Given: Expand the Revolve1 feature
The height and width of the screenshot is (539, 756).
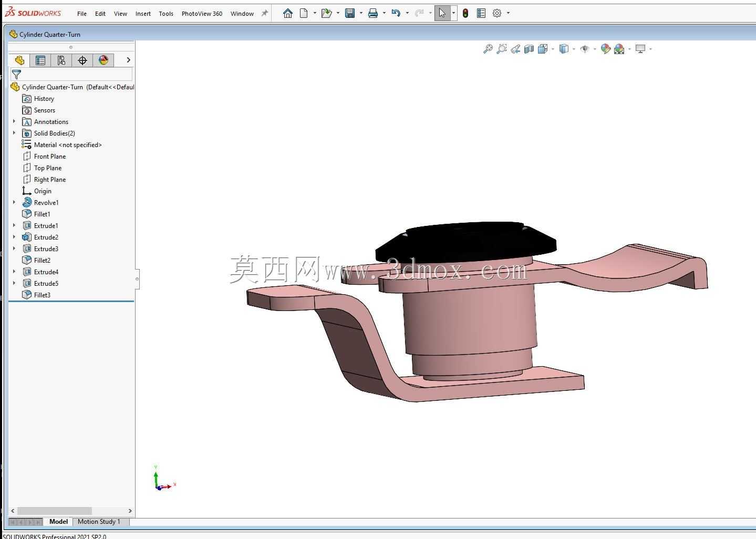Looking at the screenshot, I should (14, 203).
